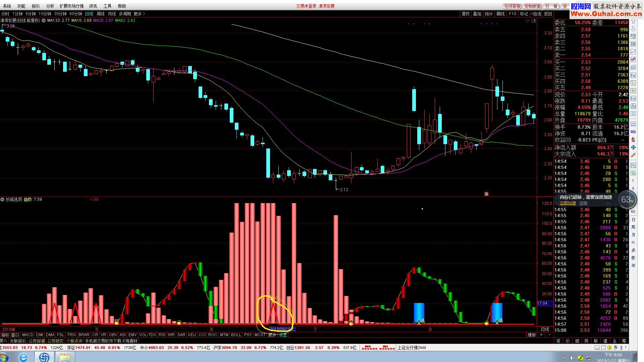Viewport: 644px width, 362px height.
Task: Click the 返回 button
Action: (548, 14)
